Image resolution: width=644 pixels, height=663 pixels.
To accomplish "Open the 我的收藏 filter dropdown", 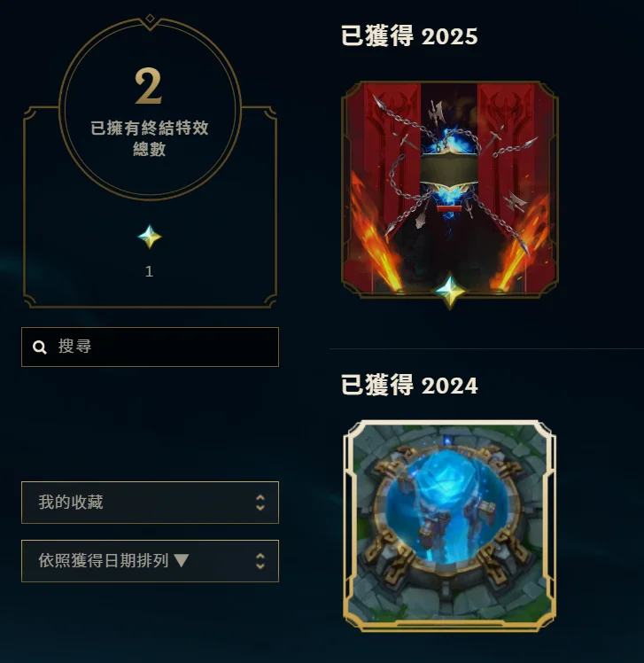I will click(150, 503).
